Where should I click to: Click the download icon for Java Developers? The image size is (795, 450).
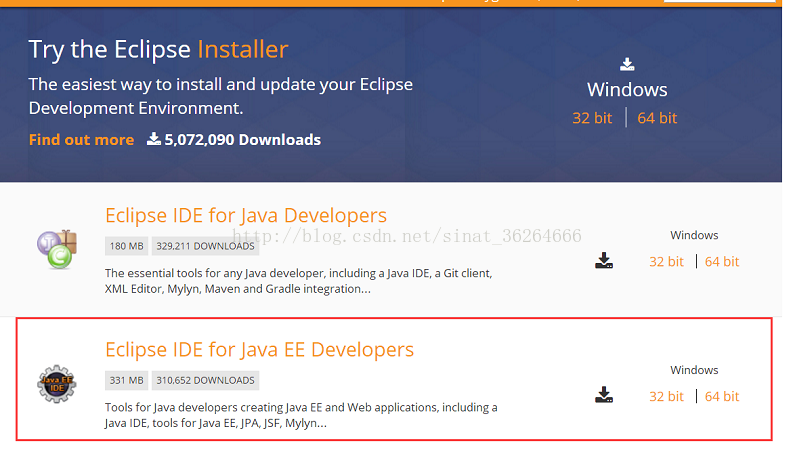(604, 260)
